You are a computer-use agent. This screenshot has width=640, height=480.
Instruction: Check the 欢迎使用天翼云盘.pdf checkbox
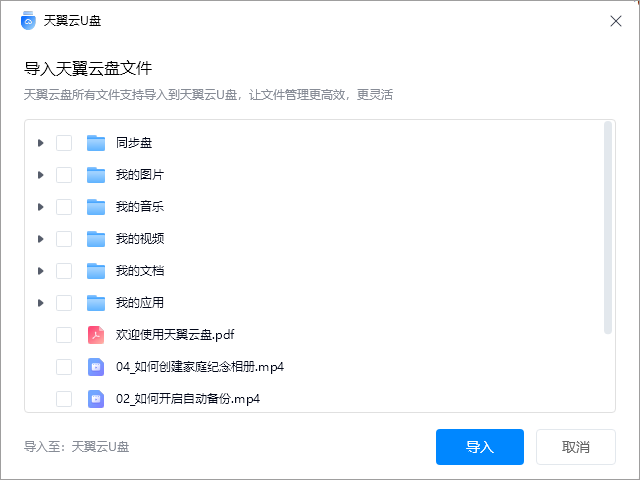(x=64, y=335)
